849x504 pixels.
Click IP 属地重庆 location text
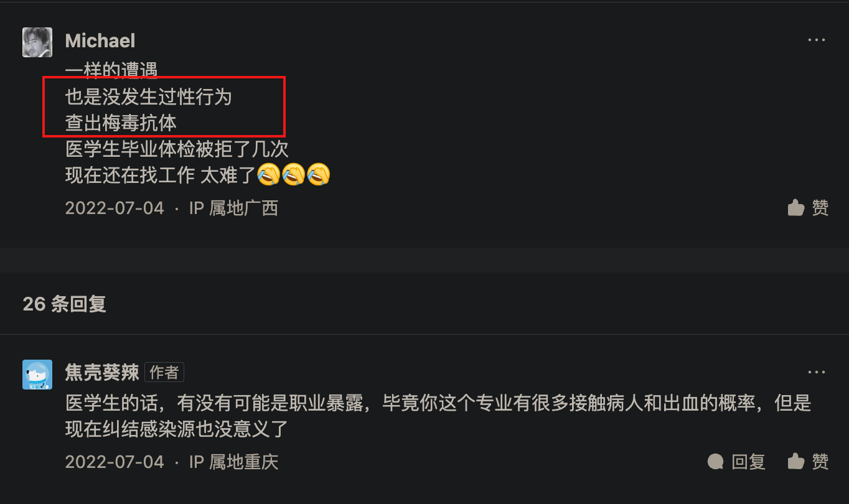pyautogui.click(x=233, y=462)
